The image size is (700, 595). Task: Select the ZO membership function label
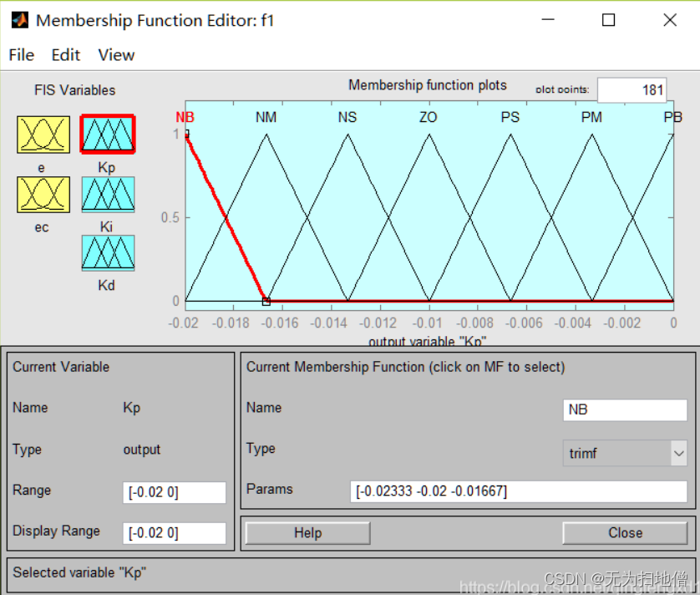click(x=429, y=117)
